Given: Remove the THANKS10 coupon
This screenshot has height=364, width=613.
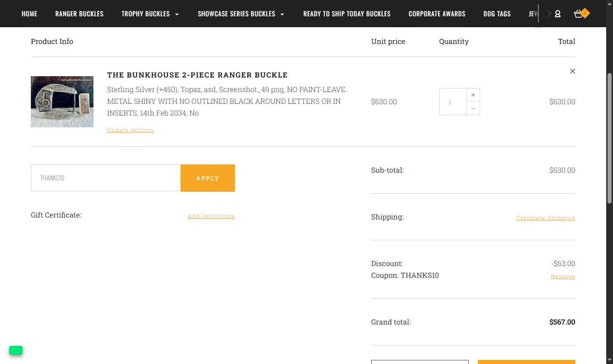Looking at the screenshot, I should click(563, 277).
